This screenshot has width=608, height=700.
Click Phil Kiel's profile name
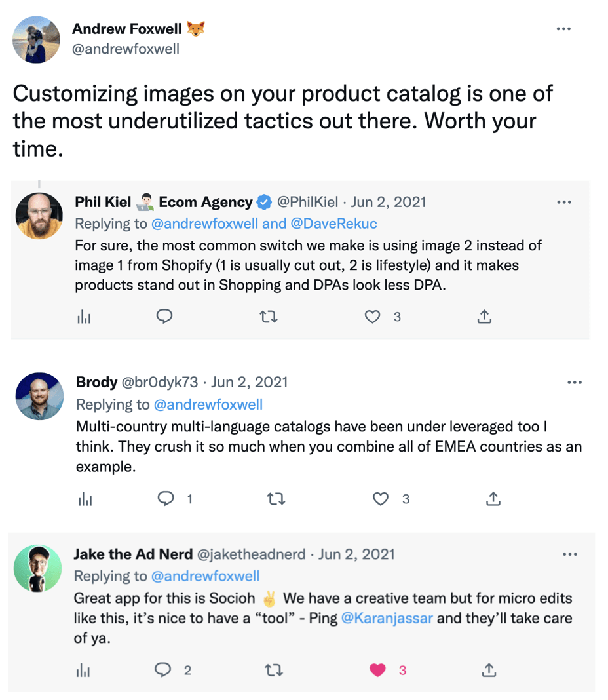[x=104, y=203]
